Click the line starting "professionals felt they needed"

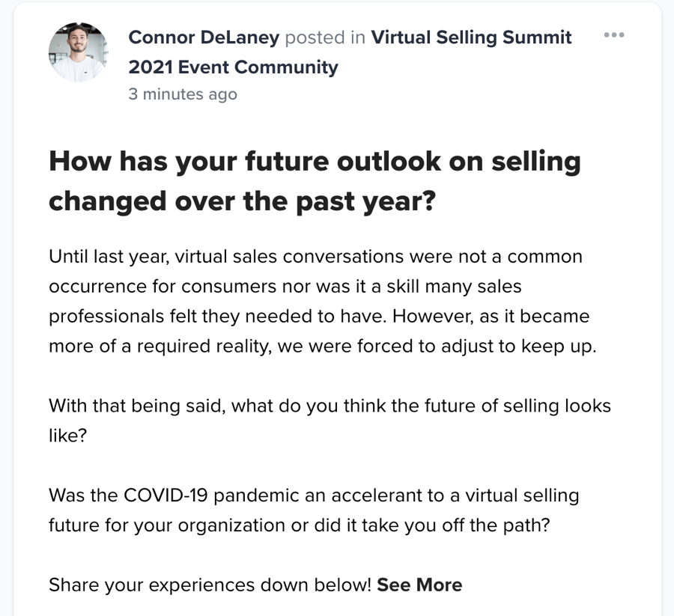point(319,316)
